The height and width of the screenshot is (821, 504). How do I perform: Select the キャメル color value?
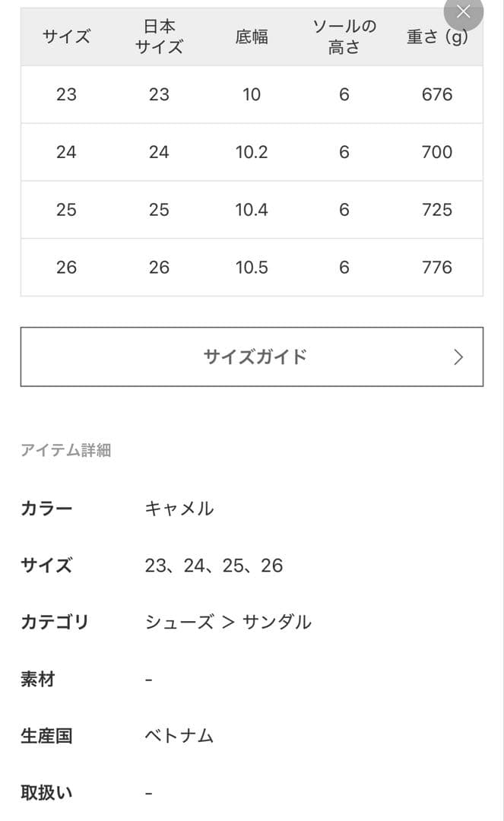(180, 509)
